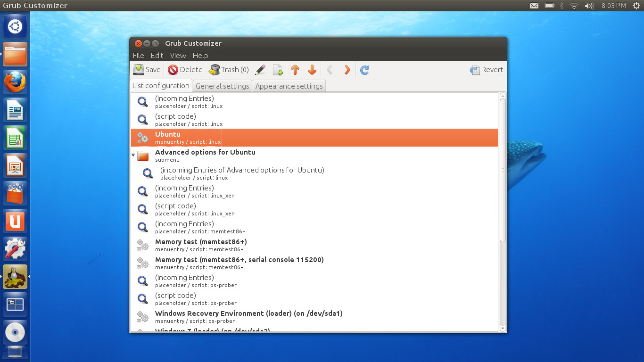Screen dimensions: 644x362
Task: Open Ubuntu Dash home launcher
Action: (x=15, y=26)
